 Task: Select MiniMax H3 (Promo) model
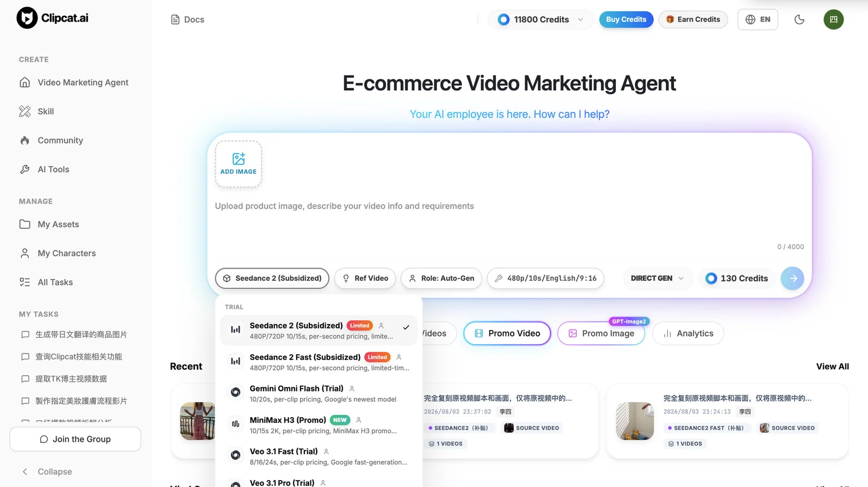[x=319, y=425]
